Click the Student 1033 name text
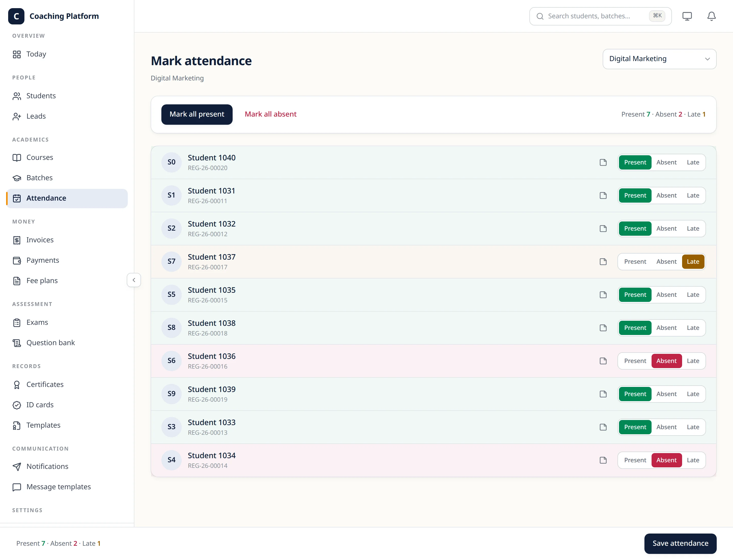This screenshot has width=733, height=560. 211,422
